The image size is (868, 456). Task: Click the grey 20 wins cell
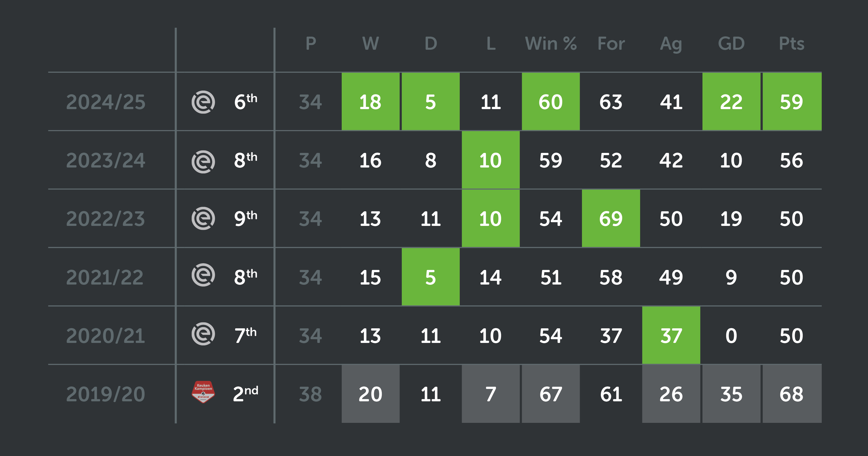click(371, 394)
